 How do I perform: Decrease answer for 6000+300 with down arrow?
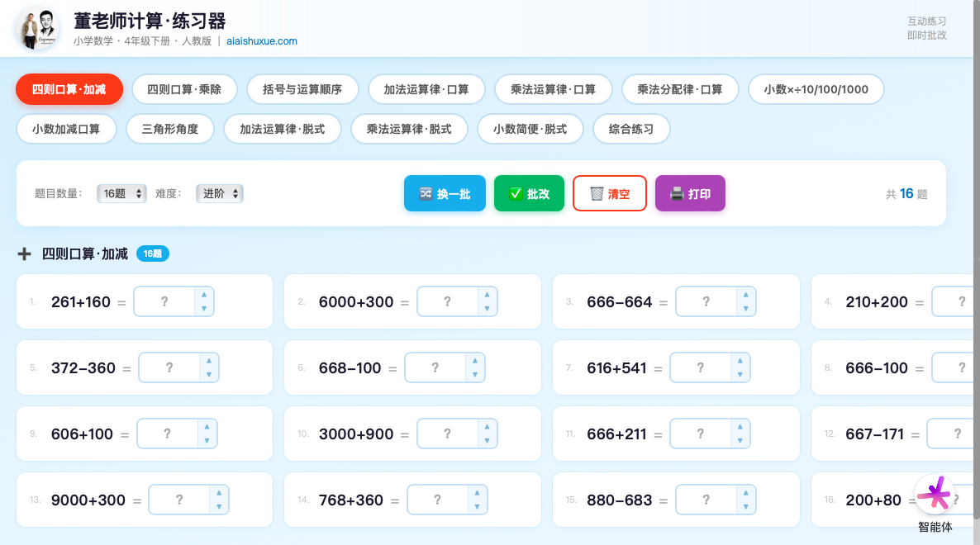[488, 309]
